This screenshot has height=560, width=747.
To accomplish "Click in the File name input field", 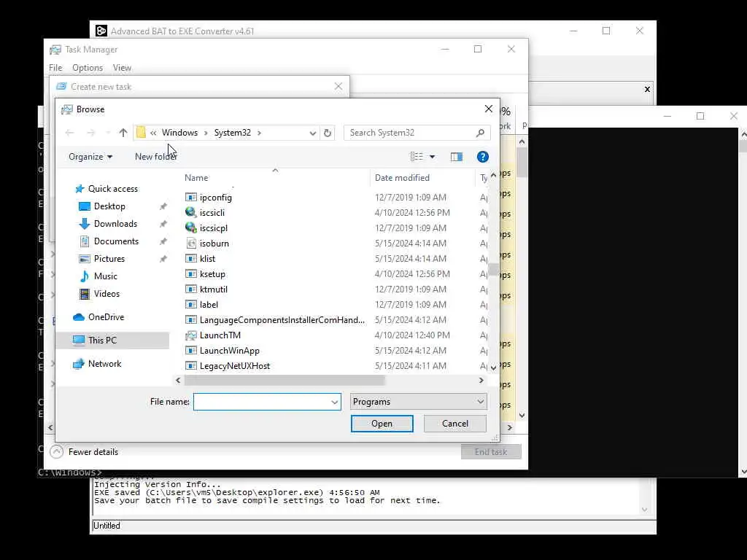I will 262,402.
